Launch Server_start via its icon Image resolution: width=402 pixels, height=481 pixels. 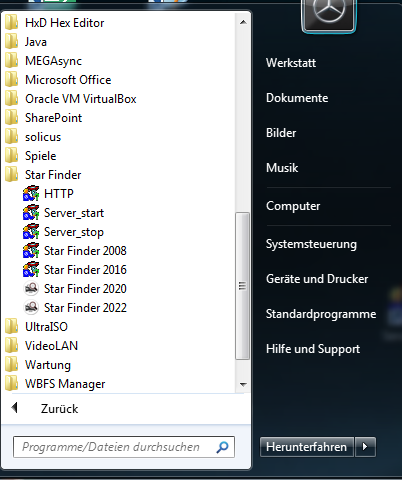pos(31,213)
